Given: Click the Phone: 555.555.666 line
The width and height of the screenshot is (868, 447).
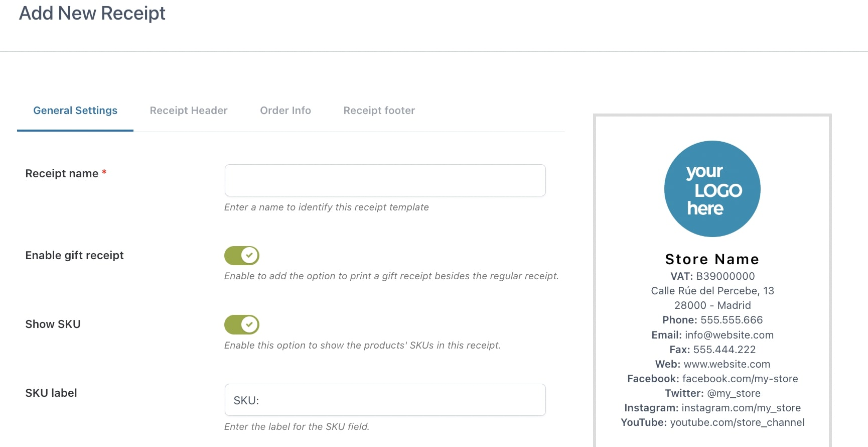Looking at the screenshot, I should coord(712,320).
